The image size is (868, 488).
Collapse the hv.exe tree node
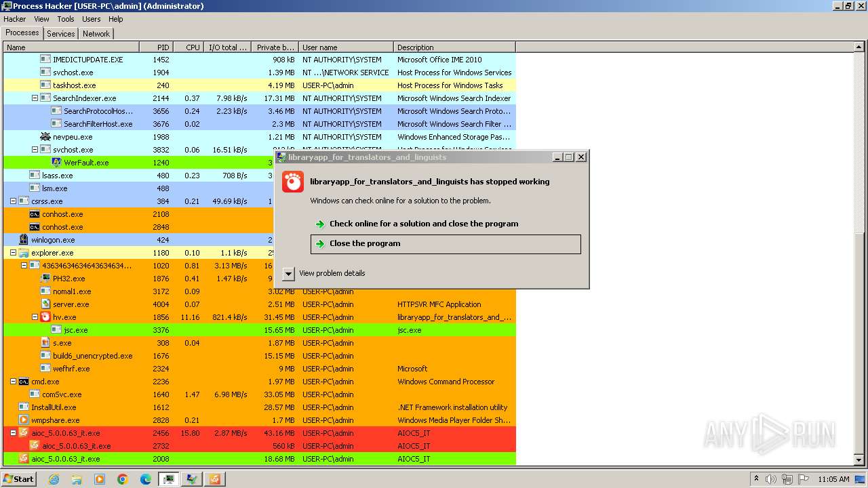pos(35,317)
